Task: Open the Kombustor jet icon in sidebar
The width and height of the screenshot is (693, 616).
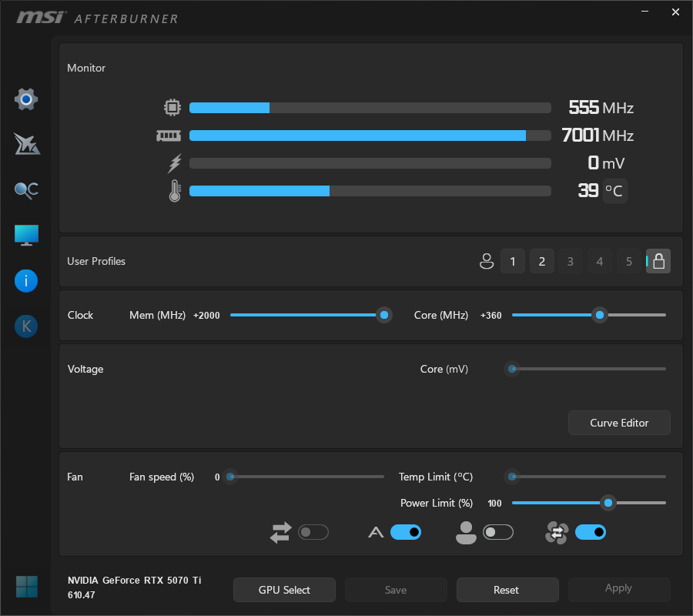Action: click(x=26, y=144)
